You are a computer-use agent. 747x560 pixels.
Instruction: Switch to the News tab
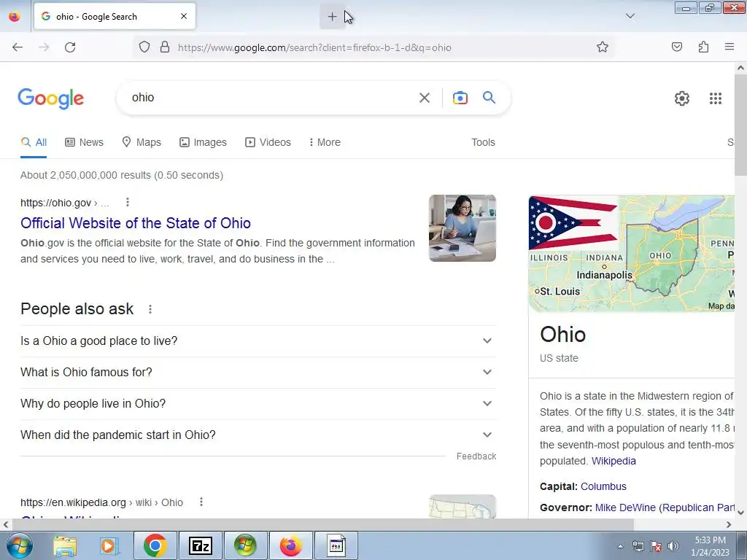pos(85,142)
